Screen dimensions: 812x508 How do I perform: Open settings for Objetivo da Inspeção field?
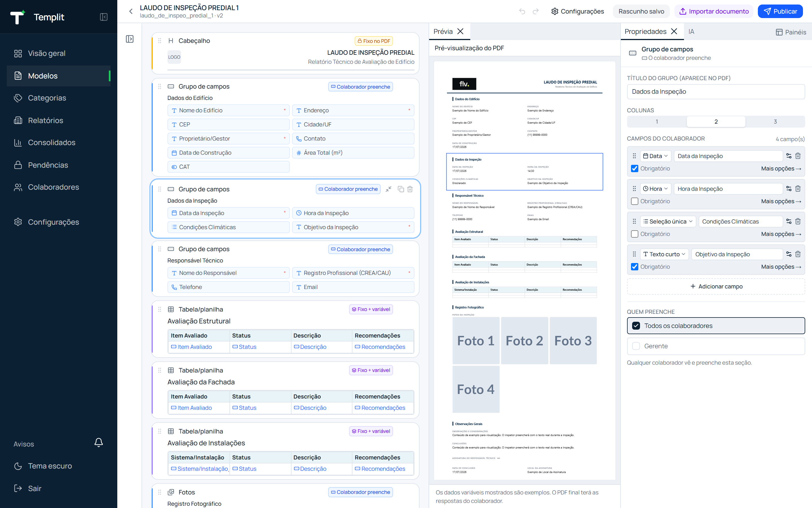click(x=789, y=254)
